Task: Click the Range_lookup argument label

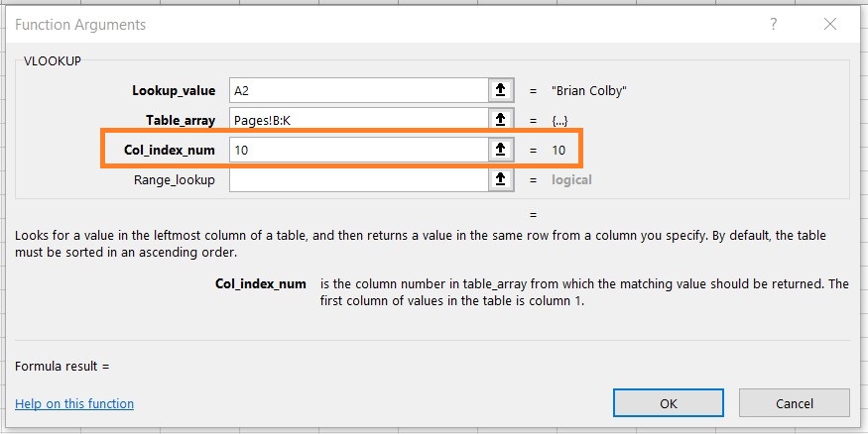Action: point(175,179)
